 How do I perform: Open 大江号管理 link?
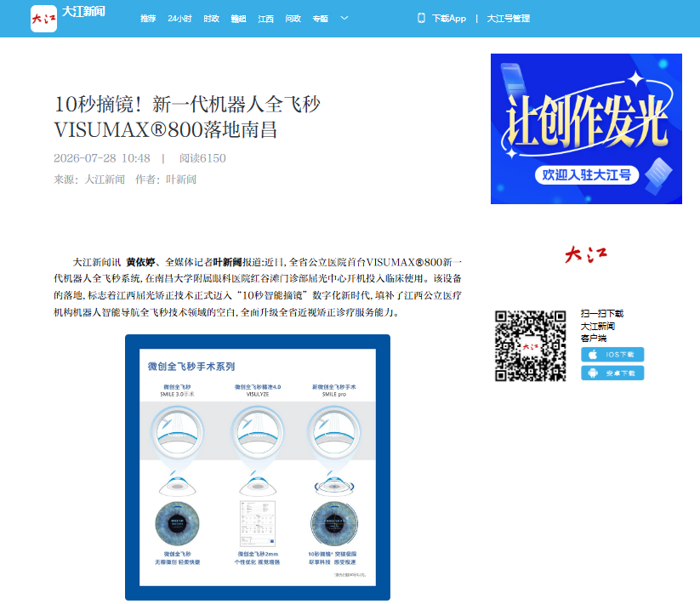tap(508, 19)
